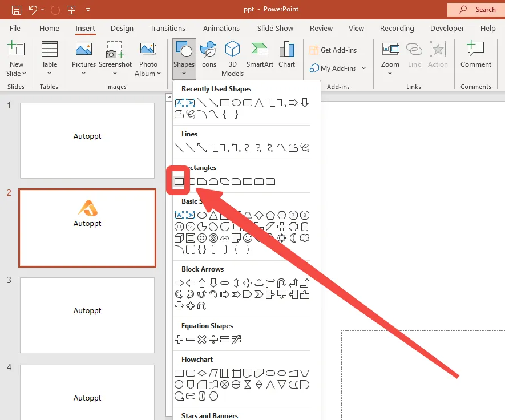The width and height of the screenshot is (505, 420).
Task: Switch to the Home tab
Action: point(49,29)
